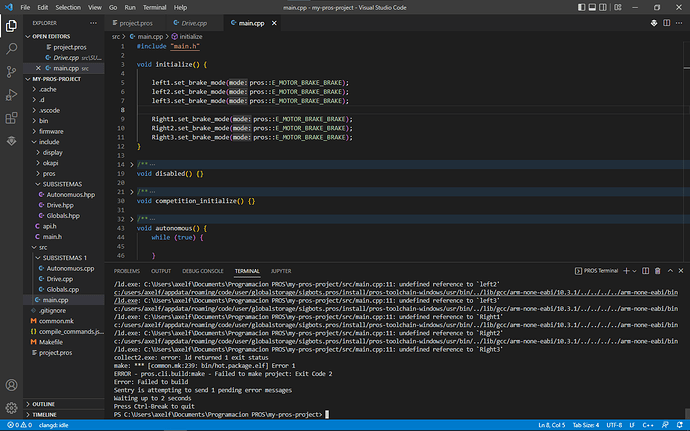
Task: Open the Terminal menu
Action: [154, 7]
